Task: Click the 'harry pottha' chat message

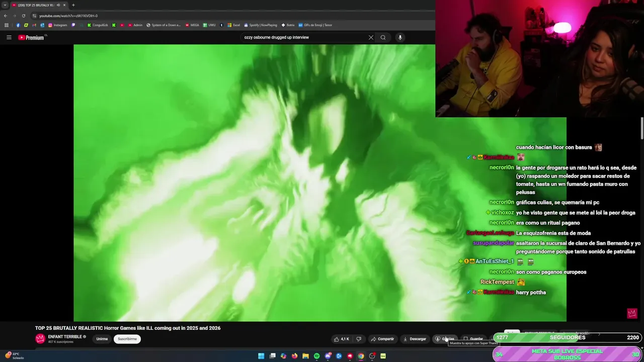Action: coord(531,292)
